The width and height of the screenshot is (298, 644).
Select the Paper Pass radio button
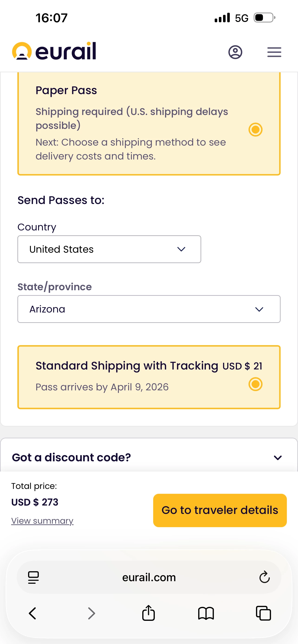(x=255, y=130)
